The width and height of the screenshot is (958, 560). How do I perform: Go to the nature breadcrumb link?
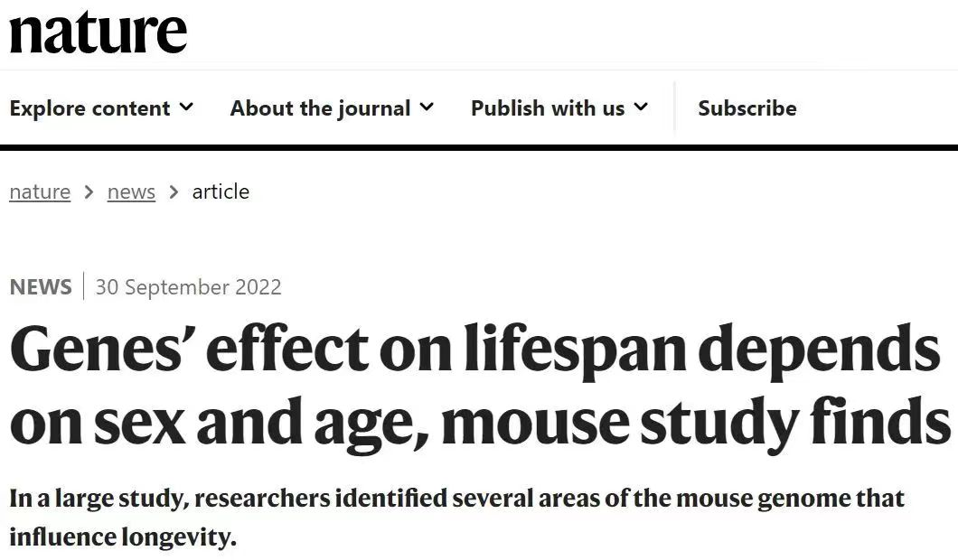point(40,191)
